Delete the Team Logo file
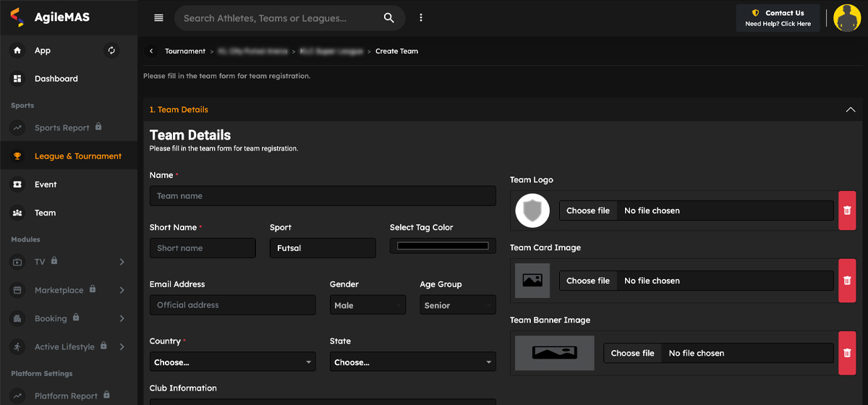Screen dimensions: 868x405 847,210
